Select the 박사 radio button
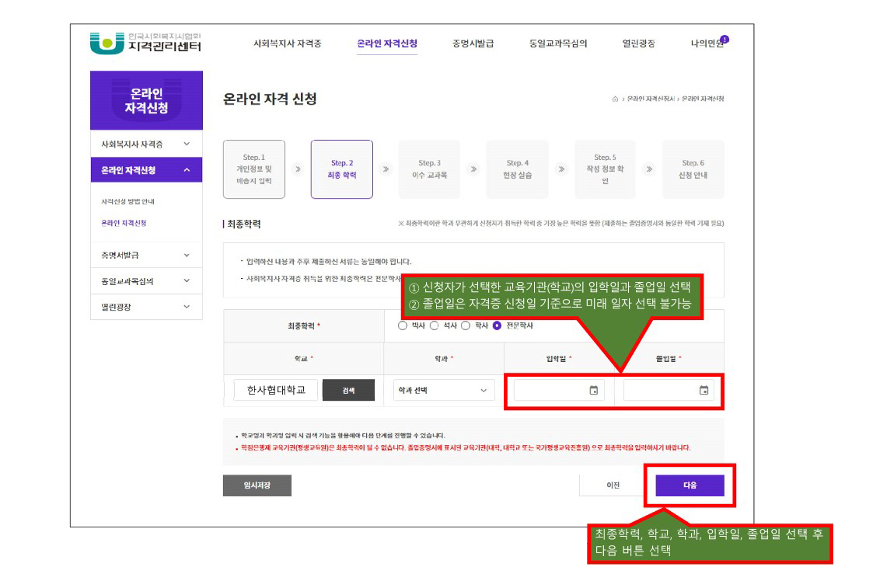 point(403,325)
